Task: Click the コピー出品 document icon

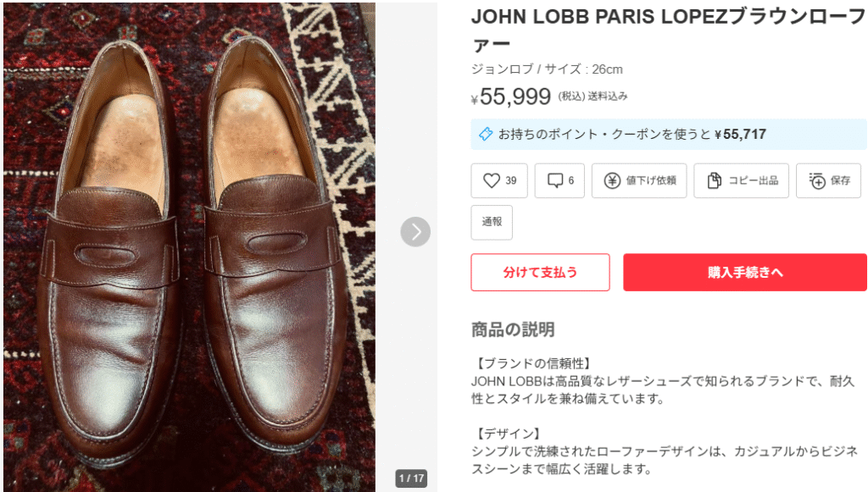Action: coord(714,180)
